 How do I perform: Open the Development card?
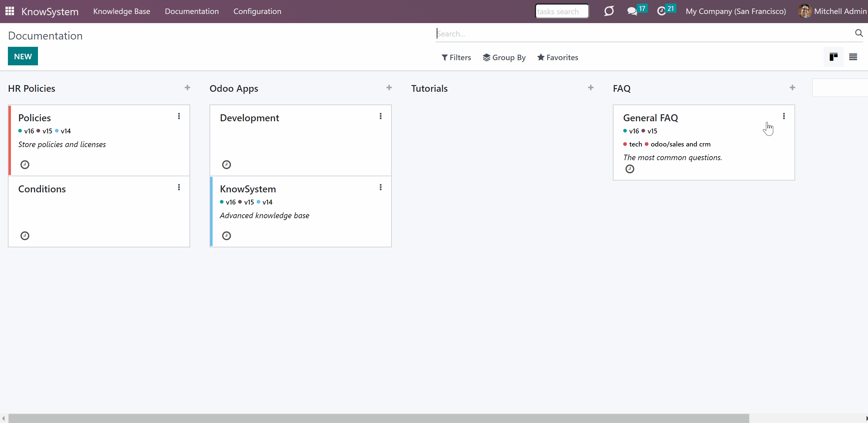[301, 140]
